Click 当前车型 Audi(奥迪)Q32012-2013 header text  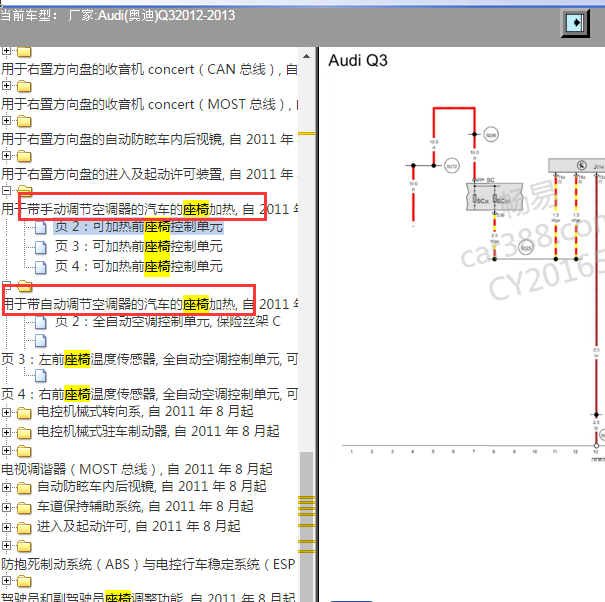pyautogui.click(x=118, y=15)
